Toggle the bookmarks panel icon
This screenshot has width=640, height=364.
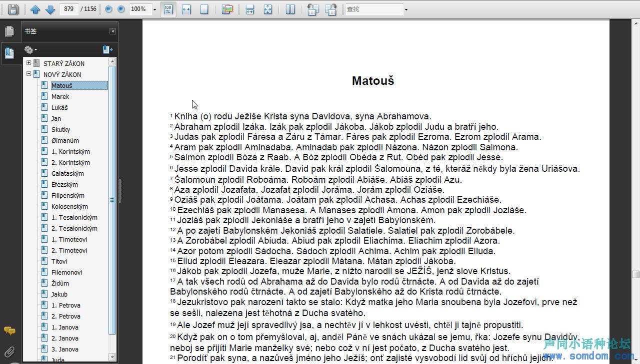click(9, 52)
